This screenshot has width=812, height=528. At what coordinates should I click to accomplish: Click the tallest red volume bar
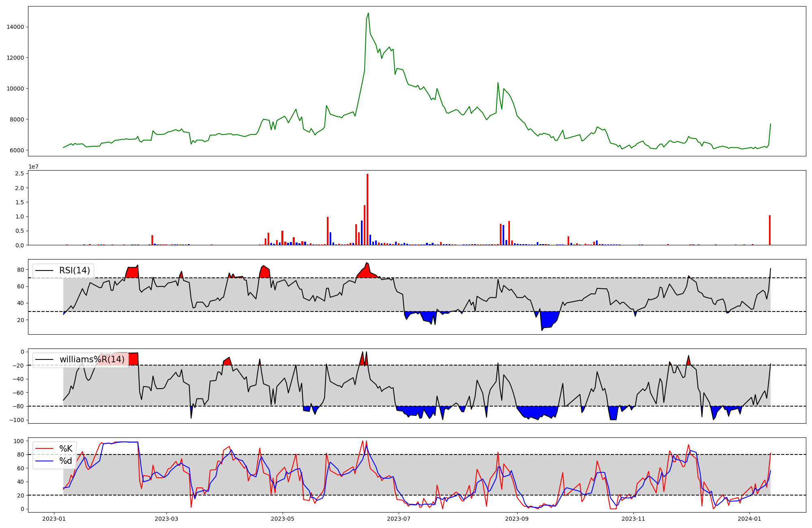(367, 209)
